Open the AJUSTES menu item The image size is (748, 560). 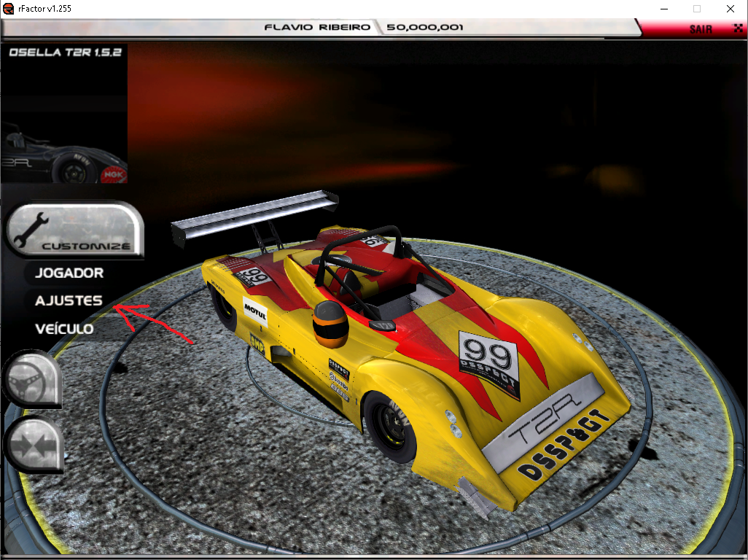click(x=69, y=300)
